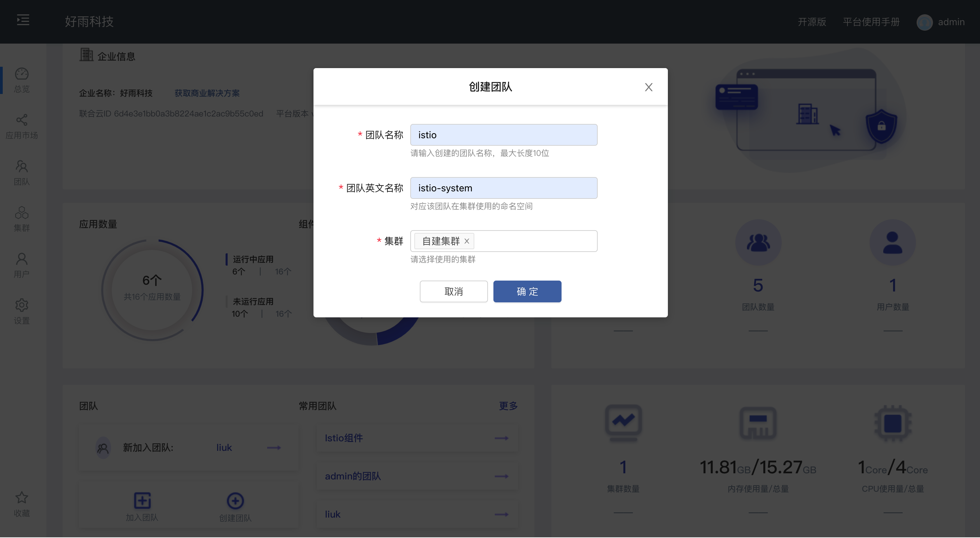Open the 获取商业解决方案 link

pyautogui.click(x=206, y=93)
